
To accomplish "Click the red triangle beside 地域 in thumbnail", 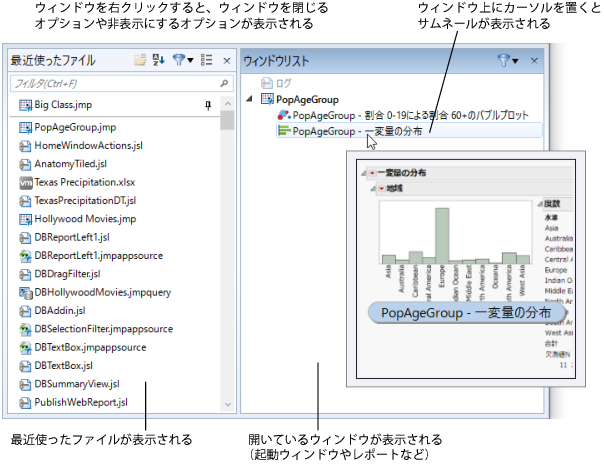I will [381, 188].
